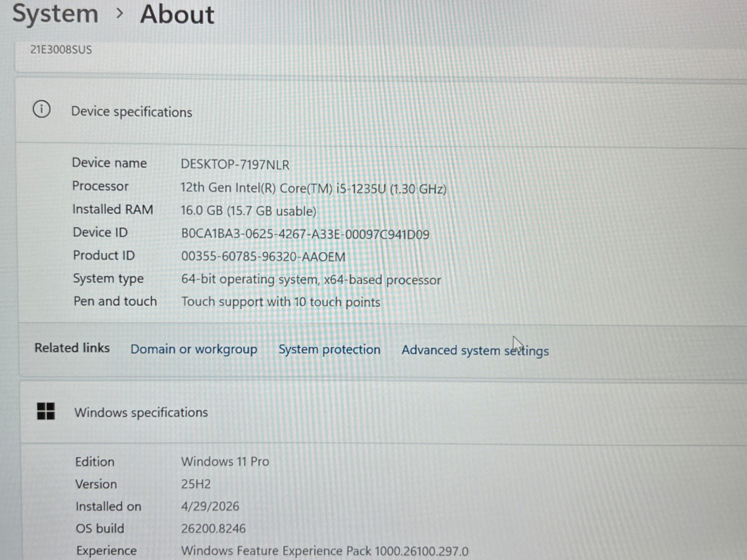Click the Related links label
This screenshot has width=747, height=560.
click(x=72, y=348)
